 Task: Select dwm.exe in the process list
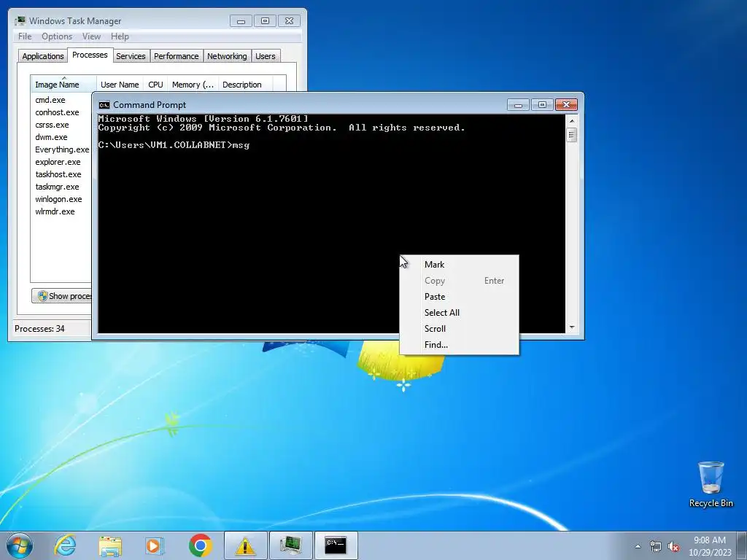(51, 137)
